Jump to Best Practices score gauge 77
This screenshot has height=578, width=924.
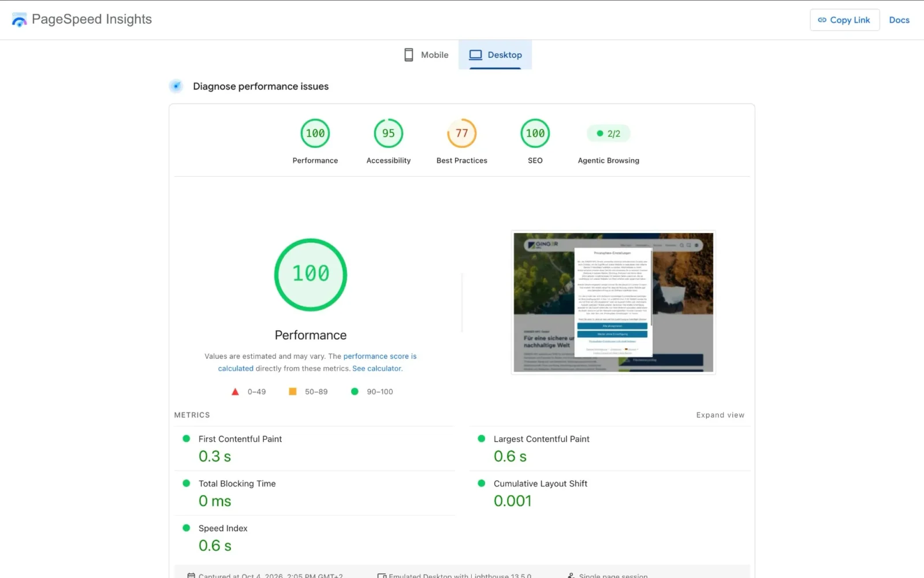tap(462, 134)
